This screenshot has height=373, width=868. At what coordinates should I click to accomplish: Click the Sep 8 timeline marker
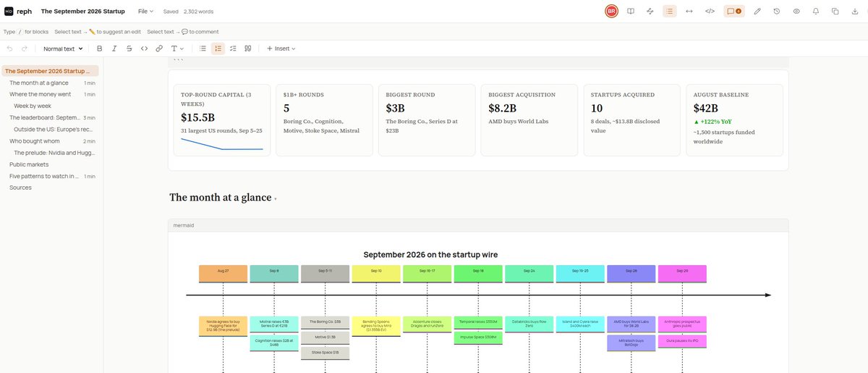point(274,273)
